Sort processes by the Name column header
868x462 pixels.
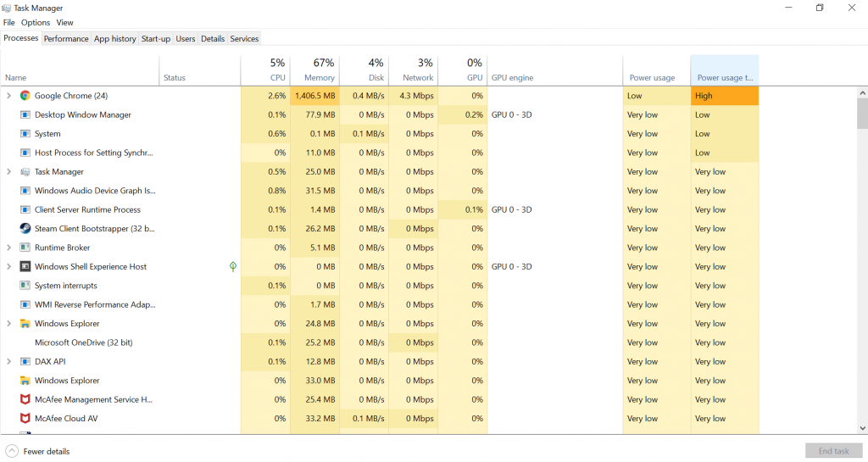(x=80, y=70)
